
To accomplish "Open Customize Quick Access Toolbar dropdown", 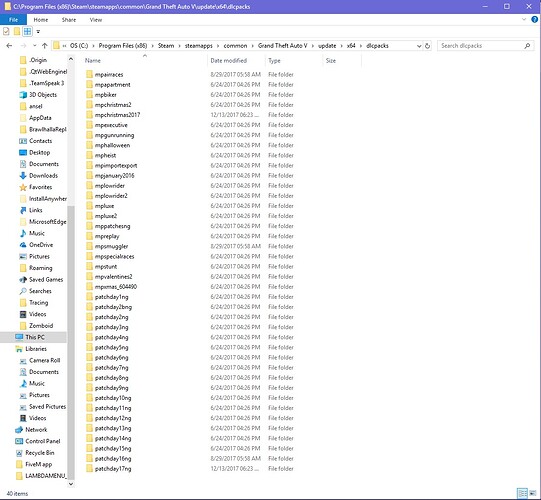I will pyautogui.click(x=38, y=32).
